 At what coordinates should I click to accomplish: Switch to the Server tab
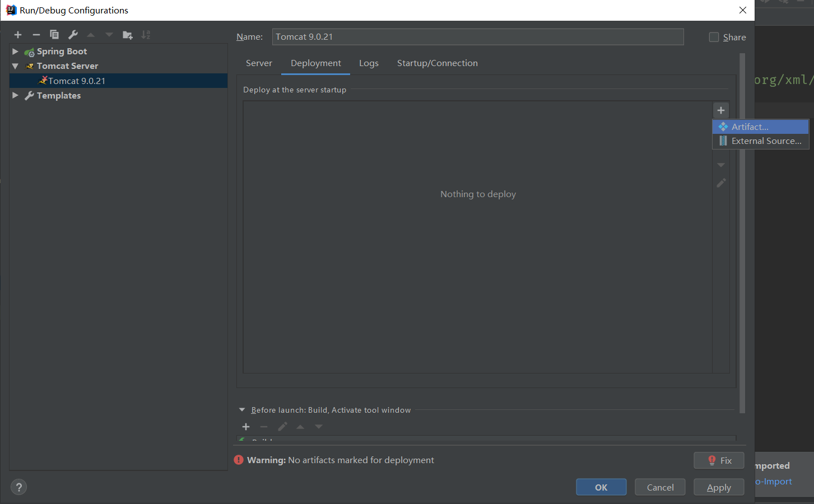[x=259, y=63]
